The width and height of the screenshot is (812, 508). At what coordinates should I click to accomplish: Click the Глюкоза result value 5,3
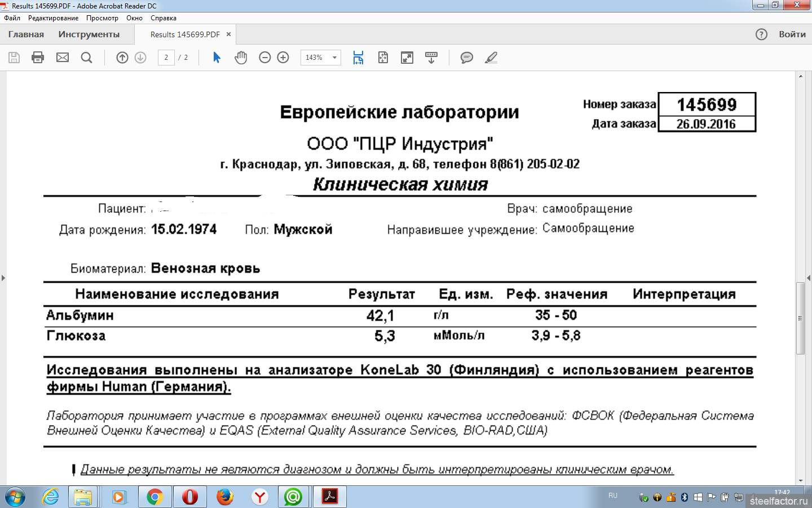click(x=385, y=336)
